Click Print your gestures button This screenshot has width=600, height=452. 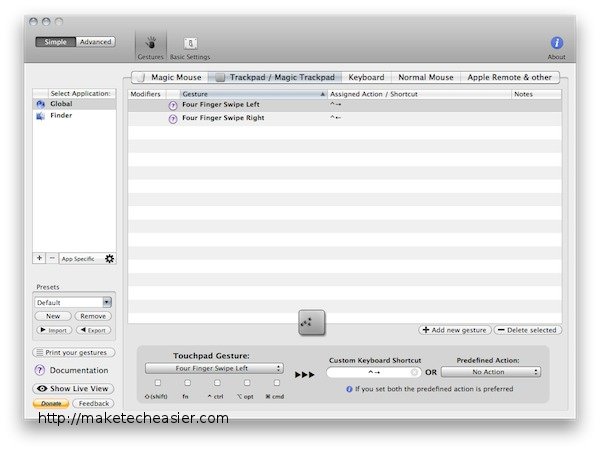(74, 352)
